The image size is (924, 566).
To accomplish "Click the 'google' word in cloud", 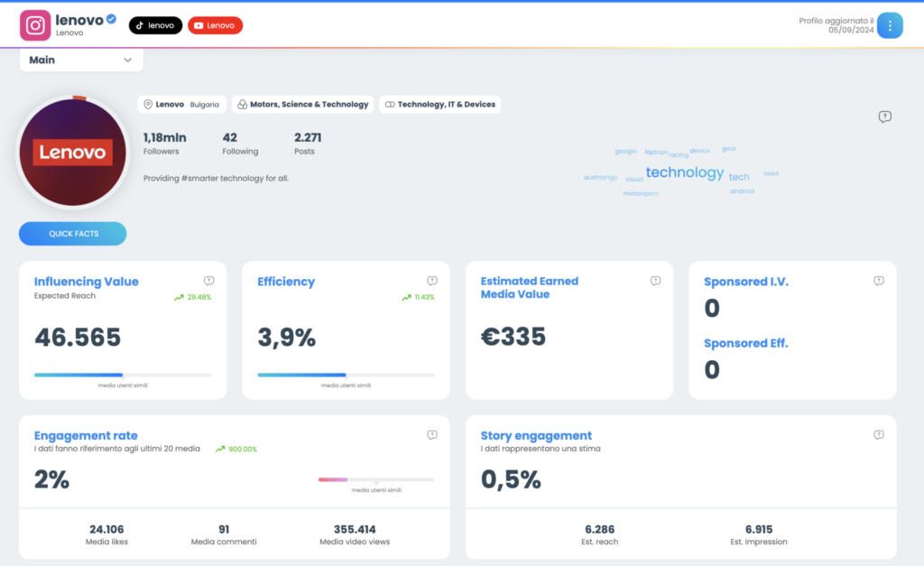I will 626,151.
